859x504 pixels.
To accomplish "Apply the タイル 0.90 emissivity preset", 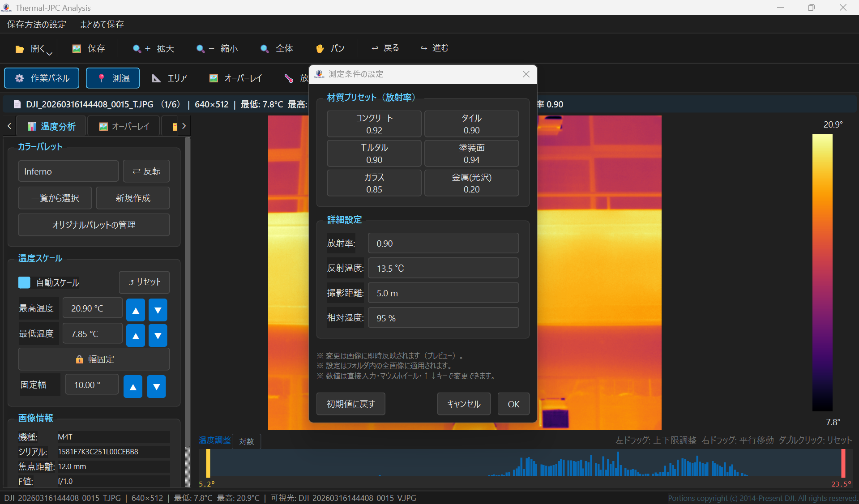I will 472,124.
